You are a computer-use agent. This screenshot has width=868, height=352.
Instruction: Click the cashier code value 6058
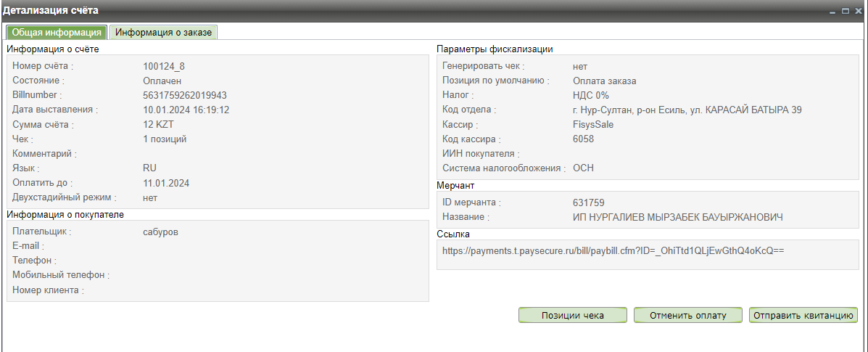[x=583, y=139]
